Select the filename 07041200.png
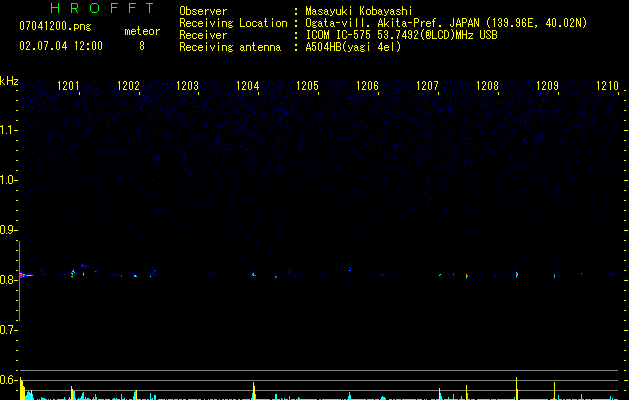The image size is (629, 400). 55,27
